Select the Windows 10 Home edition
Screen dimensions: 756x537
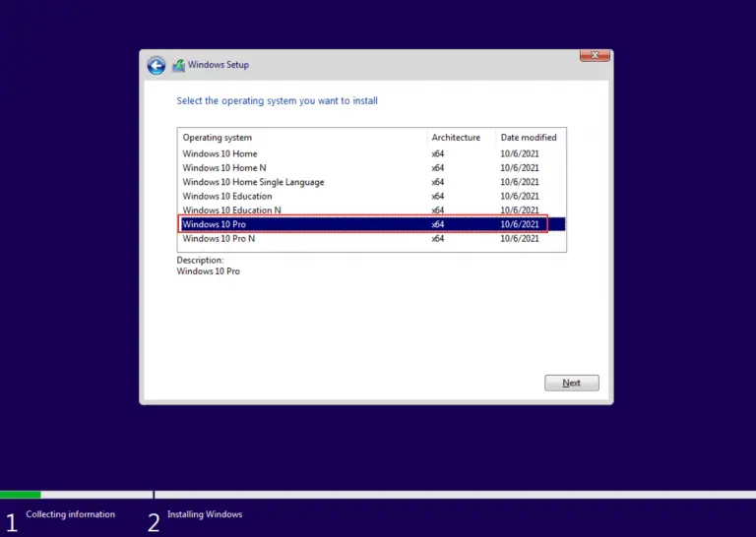click(x=372, y=153)
